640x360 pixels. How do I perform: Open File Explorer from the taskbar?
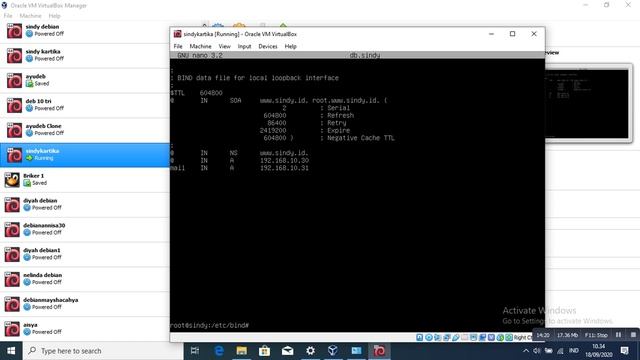click(x=242, y=351)
